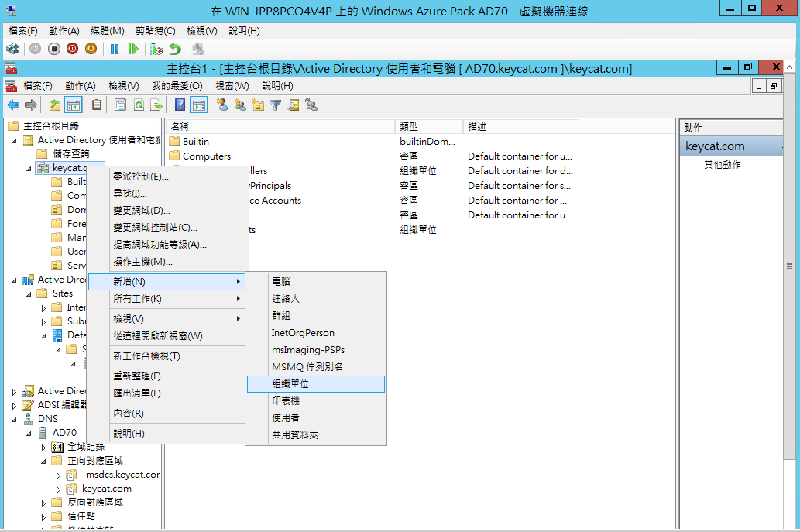The height and width of the screenshot is (532, 800).
Task: Create new organizational unit with toolbar icon
Action: point(258,105)
